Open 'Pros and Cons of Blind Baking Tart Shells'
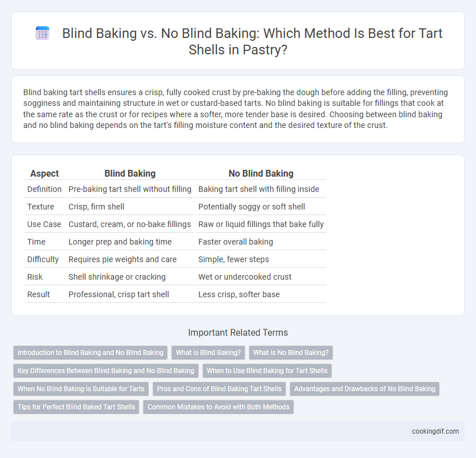This screenshot has width=476, height=458. (x=219, y=389)
